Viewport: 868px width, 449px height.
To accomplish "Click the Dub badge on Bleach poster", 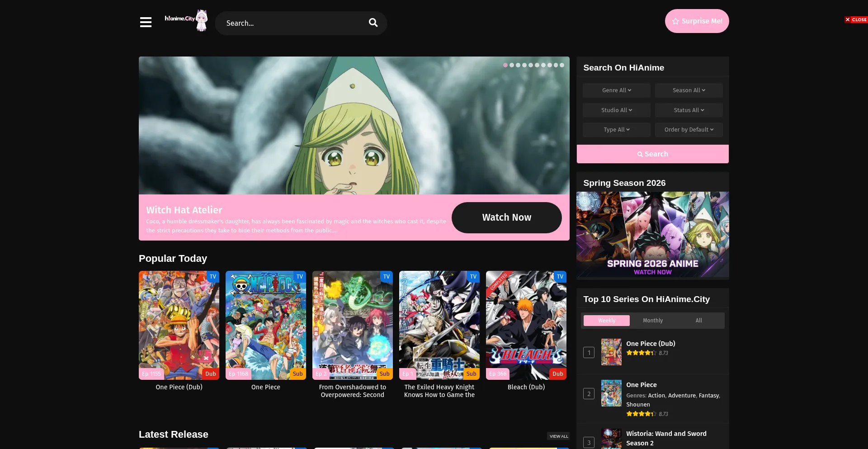I will [x=558, y=374].
